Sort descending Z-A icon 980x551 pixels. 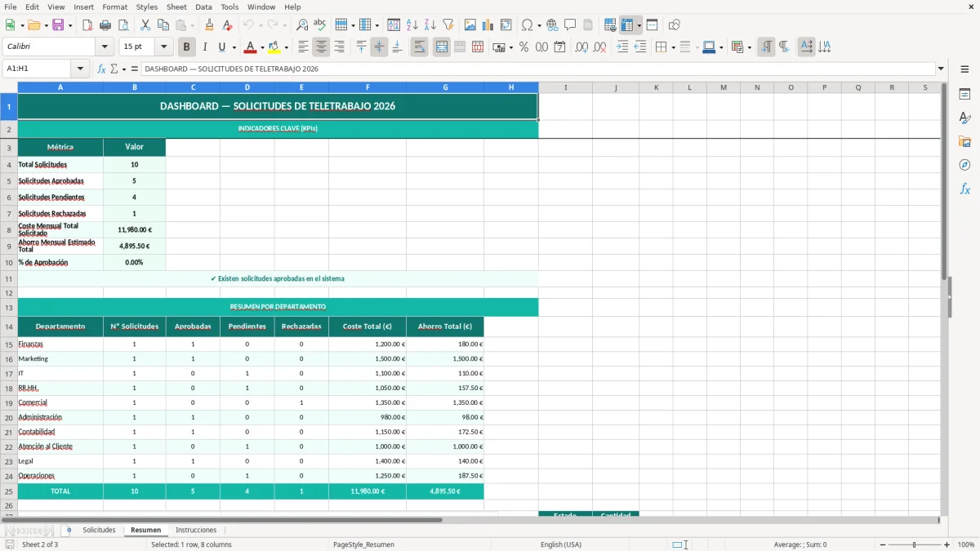tap(430, 25)
